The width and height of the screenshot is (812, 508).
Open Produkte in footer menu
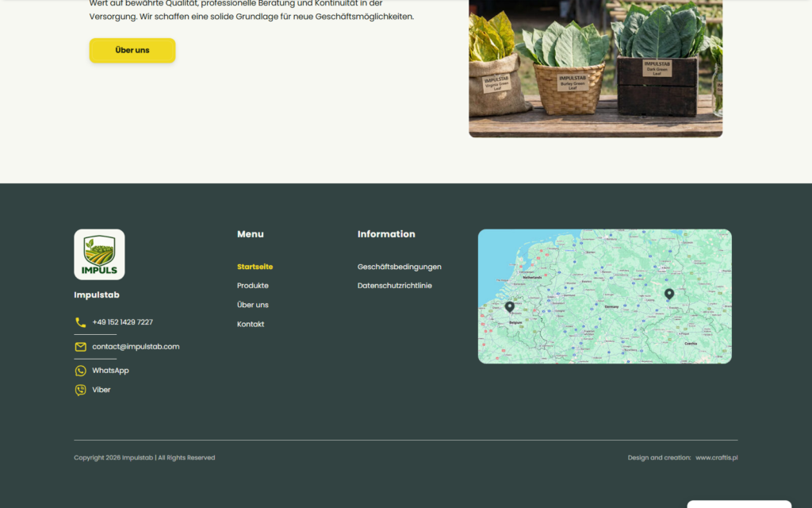point(253,286)
